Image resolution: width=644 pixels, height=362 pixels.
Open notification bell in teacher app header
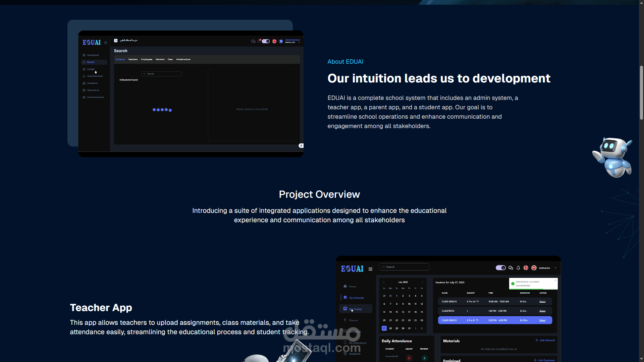tap(518, 268)
